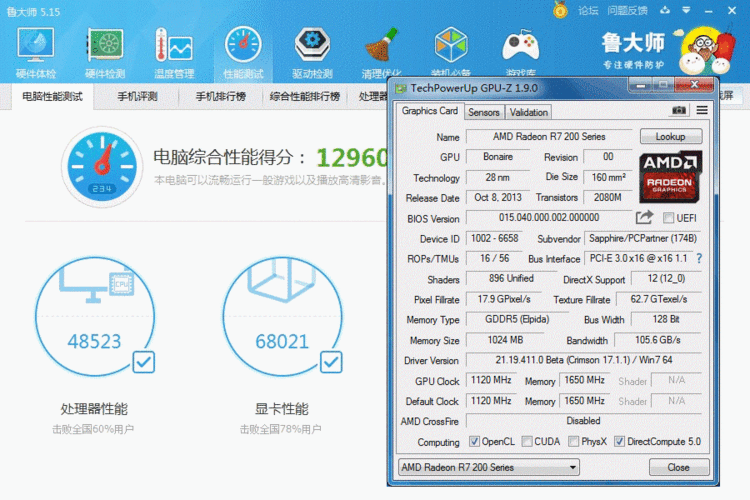
Task: Click the 处理器性能 label
Action: [x=94, y=409]
